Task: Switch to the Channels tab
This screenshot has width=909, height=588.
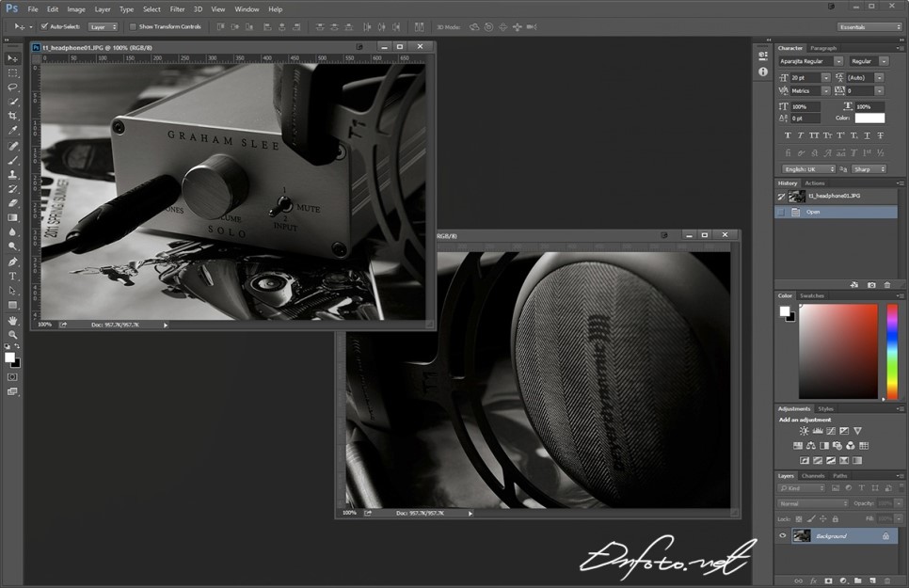Action: pyautogui.click(x=813, y=476)
